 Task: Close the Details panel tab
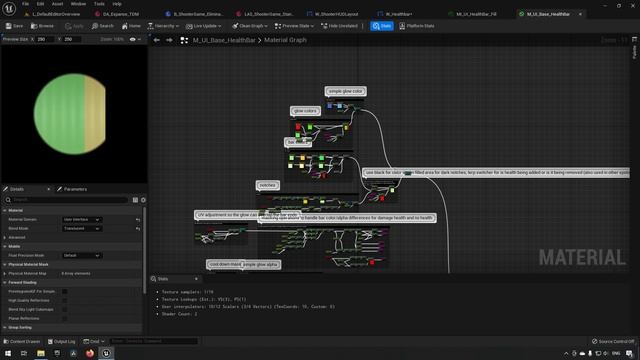(49, 189)
